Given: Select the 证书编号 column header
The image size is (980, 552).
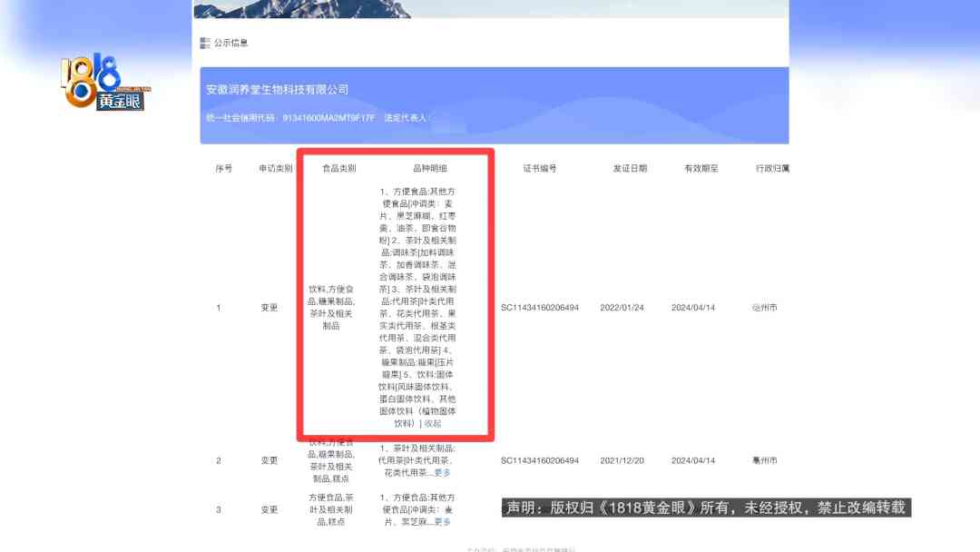Looking at the screenshot, I should point(540,169).
